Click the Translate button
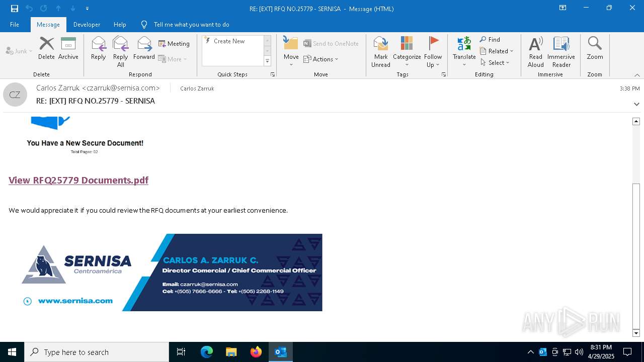Viewport: 644px width, 362px height. tap(464, 51)
